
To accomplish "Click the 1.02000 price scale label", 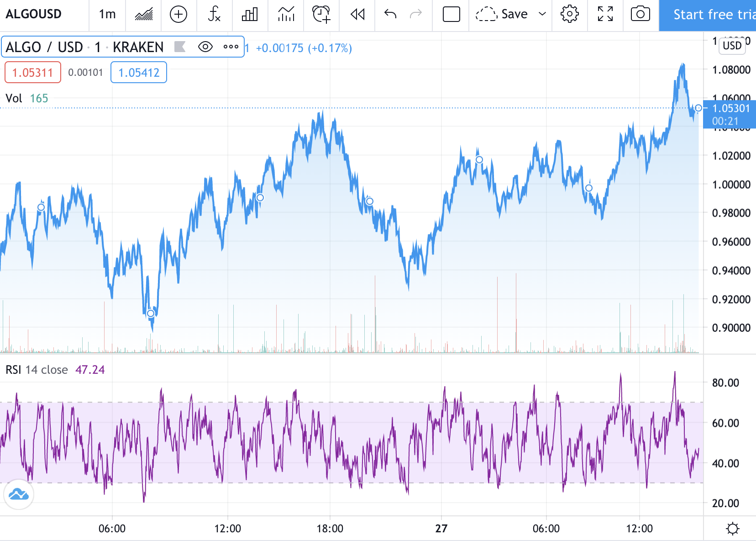I will coord(731,156).
